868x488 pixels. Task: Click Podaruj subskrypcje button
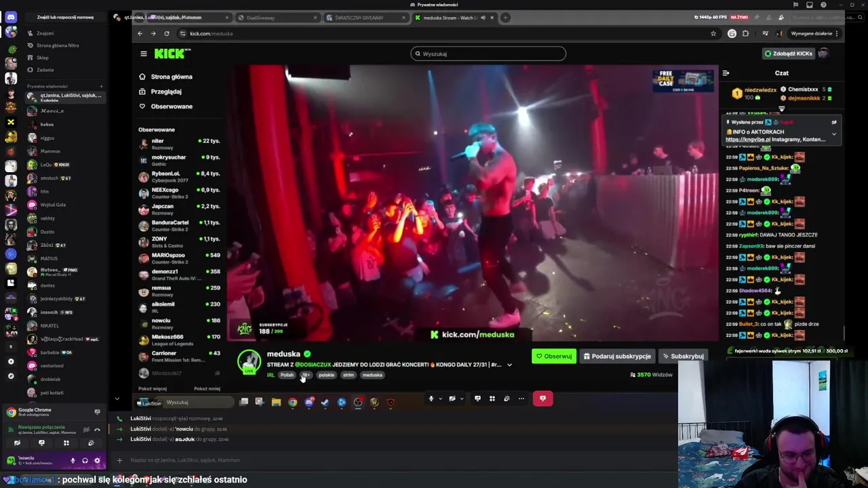(x=617, y=356)
